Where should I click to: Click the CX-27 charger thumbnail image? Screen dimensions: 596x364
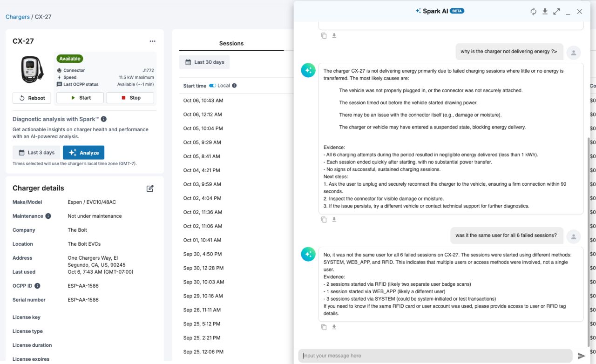pyautogui.click(x=32, y=69)
